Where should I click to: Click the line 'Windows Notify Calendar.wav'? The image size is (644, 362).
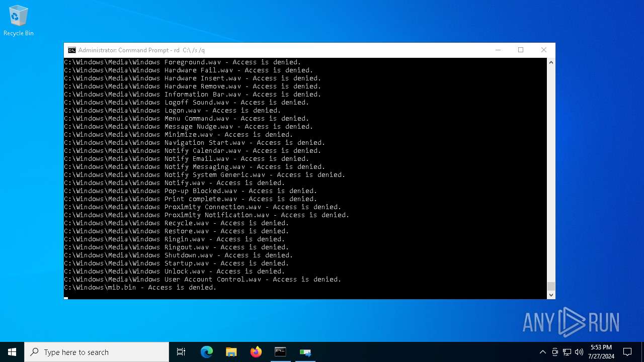[193, 151]
